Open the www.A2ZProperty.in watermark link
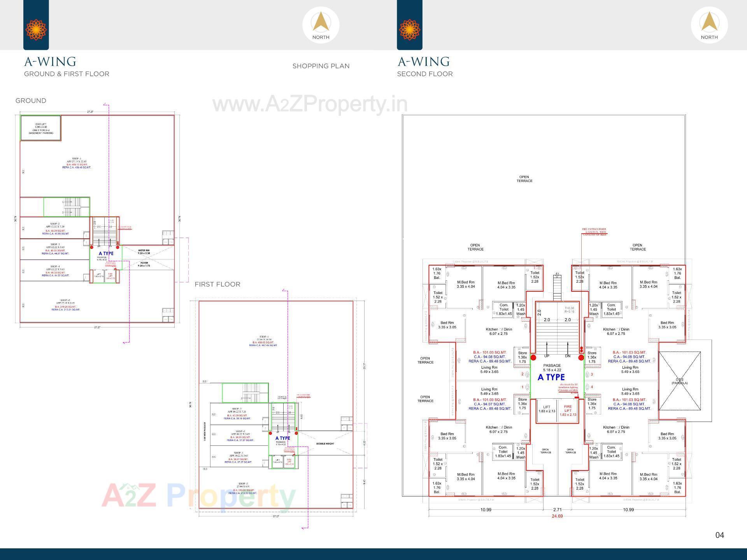Image resolution: width=747 pixels, height=560 pixels. click(309, 103)
